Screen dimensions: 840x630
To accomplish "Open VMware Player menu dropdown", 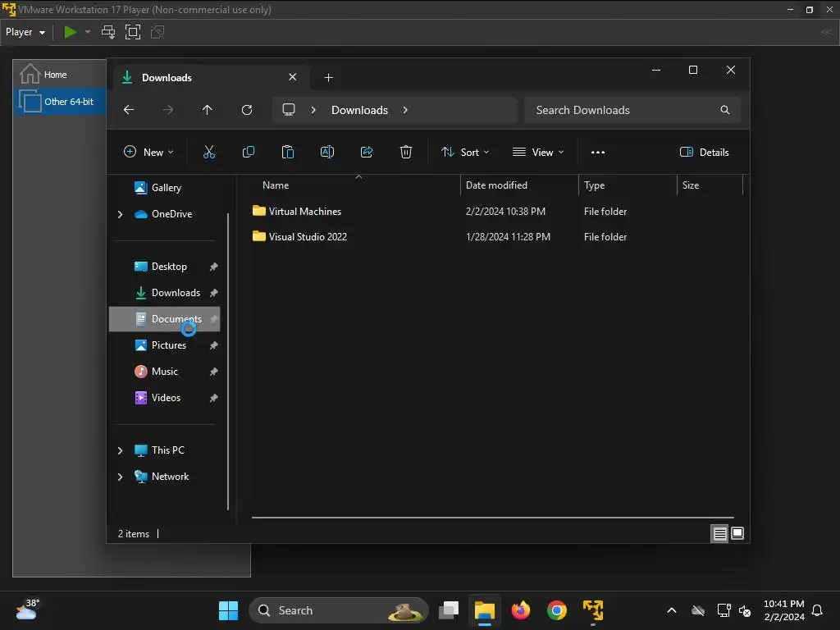I will point(25,32).
